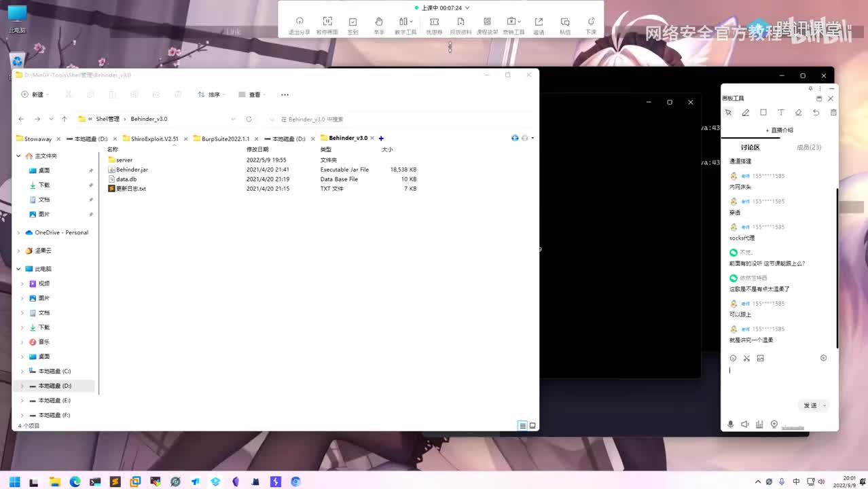Click 举手 raise hand icon
Screen dimensions: 868x489
point(379,26)
